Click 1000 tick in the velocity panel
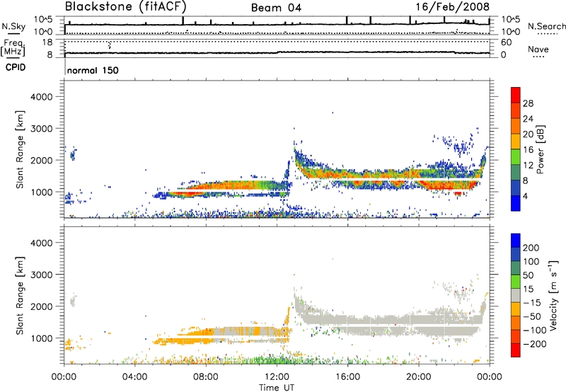 pyautogui.click(x=41, y=338)
